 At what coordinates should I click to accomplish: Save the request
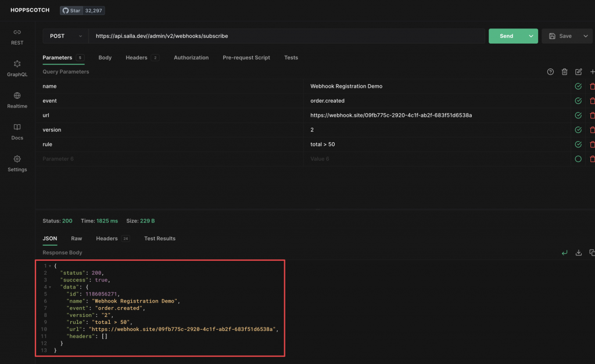click(x=561, y=36)
